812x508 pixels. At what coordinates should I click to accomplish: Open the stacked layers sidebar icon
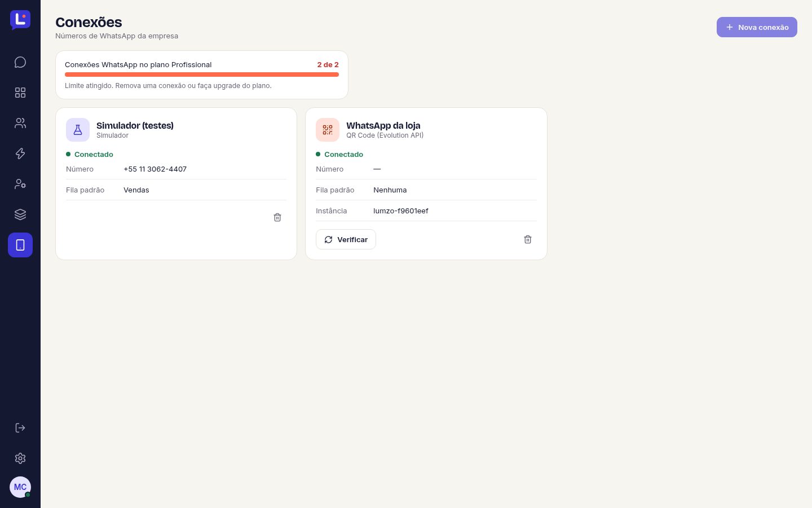[20, 214]
